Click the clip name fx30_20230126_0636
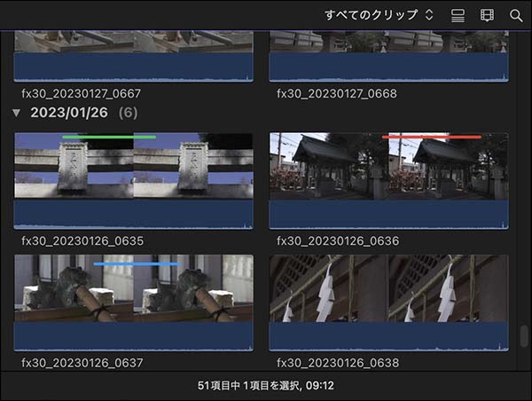 click(x=338, y=240)
